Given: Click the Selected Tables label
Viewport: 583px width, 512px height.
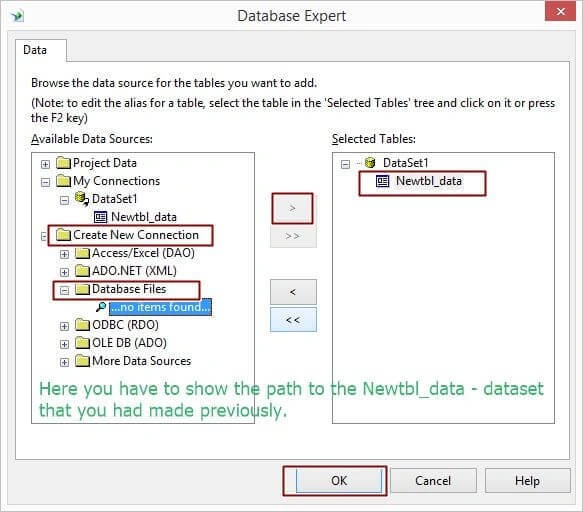Looking at the screenshot, I should pos(374,139).
